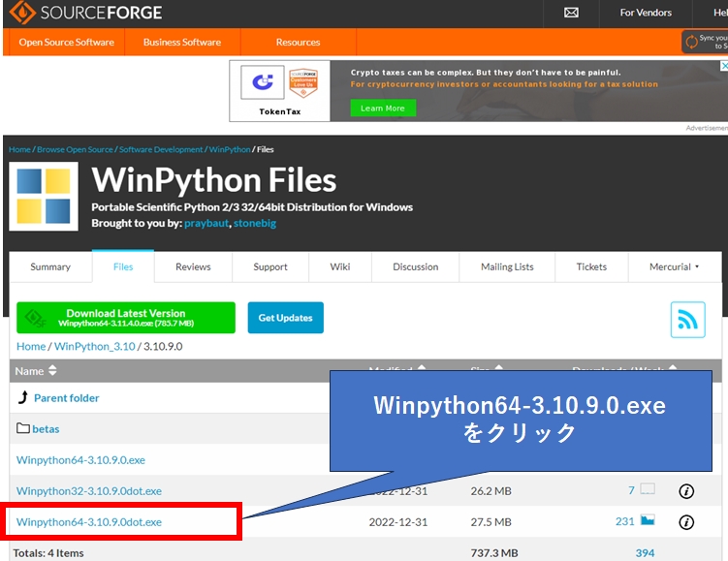The height and width of the screenshot is (561, 728).
Task: Click the betas folder icon
Action: coord(23,428)
